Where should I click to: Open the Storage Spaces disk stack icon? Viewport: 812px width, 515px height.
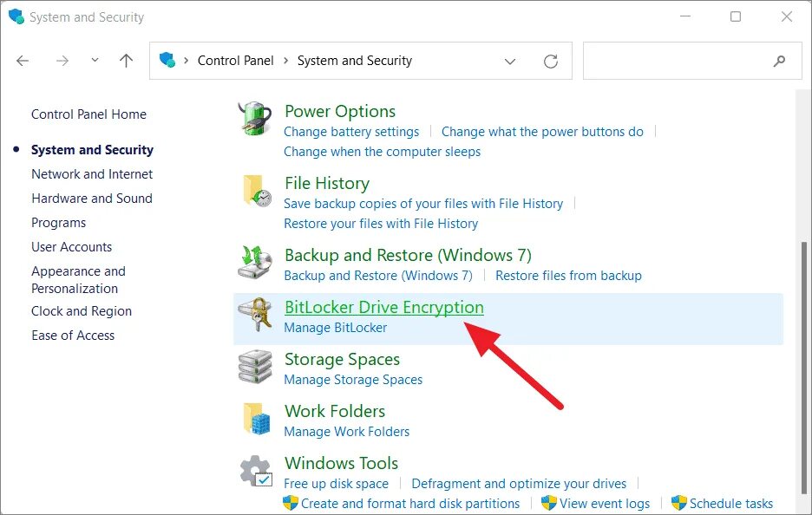(255, 367)
